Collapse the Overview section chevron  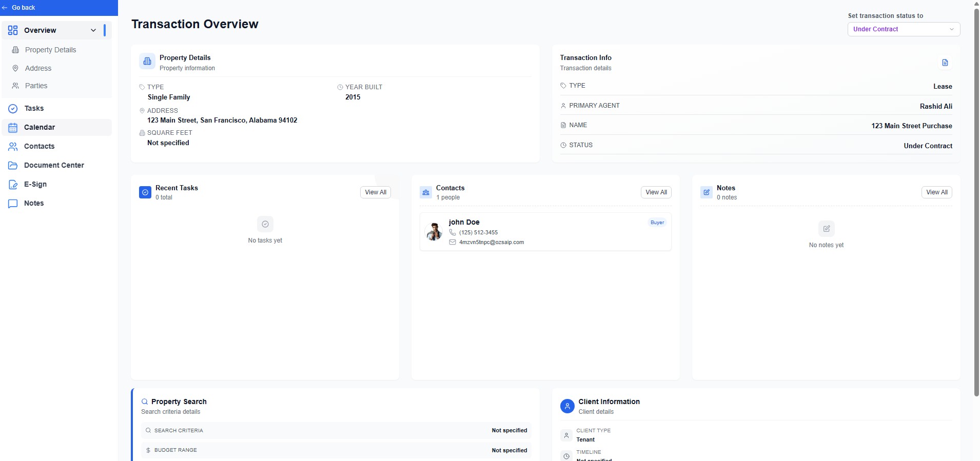93,30
